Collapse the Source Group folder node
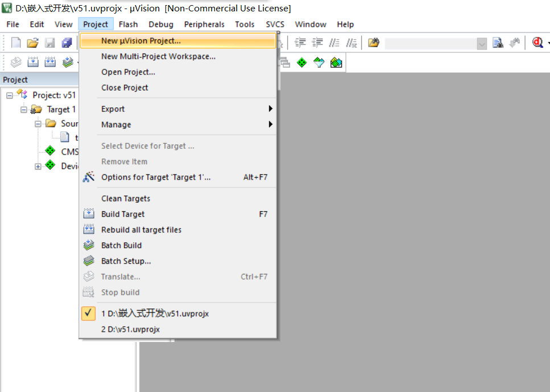 (x=38, y=124)
